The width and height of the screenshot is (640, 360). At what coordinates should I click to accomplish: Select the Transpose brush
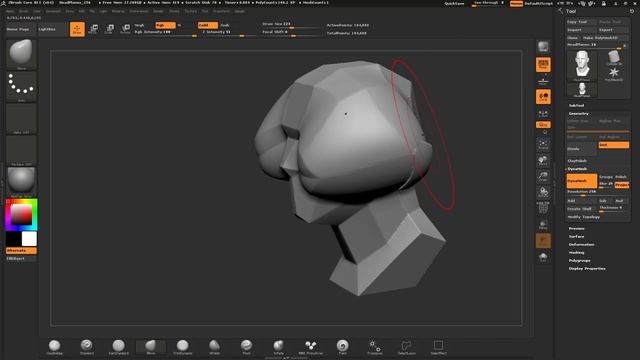(x=375, y=347)
